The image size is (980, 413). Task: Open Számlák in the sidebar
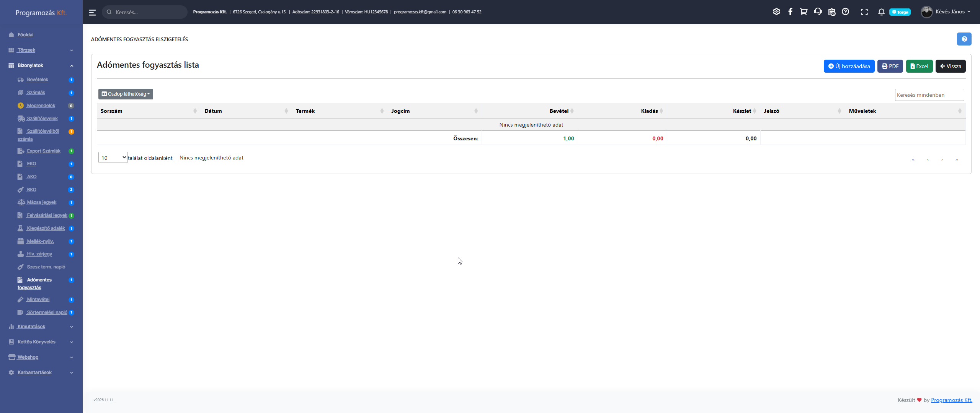coord(36,93)
